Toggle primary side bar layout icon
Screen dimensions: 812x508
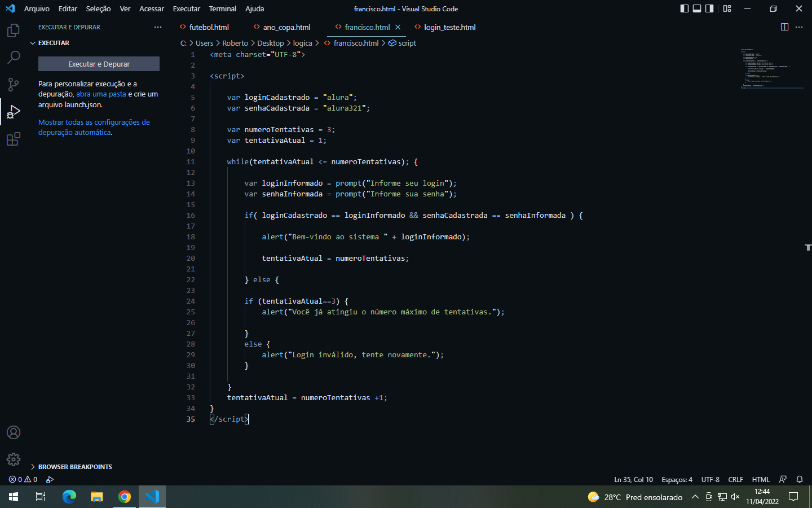tap(685, 8)
